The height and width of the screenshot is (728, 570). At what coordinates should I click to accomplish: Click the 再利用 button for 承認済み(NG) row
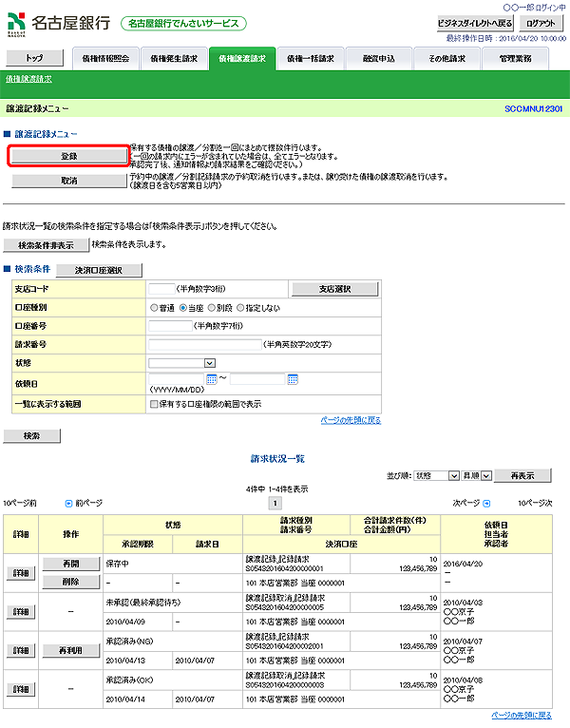pos(71,650)
